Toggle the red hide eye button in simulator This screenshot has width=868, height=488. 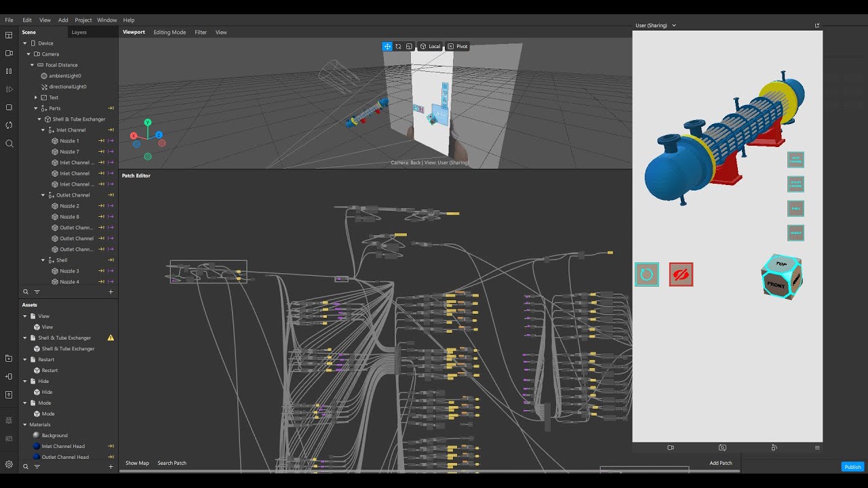pyautogui.click(x=681, y=274)
